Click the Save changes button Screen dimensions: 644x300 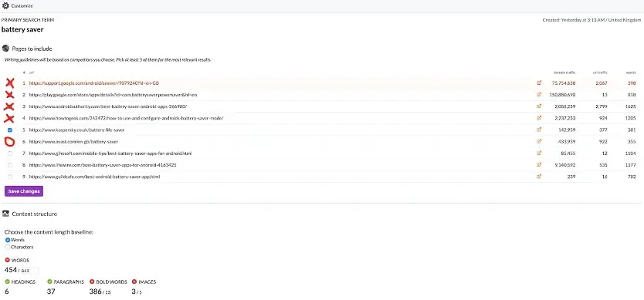click(24, 191)
